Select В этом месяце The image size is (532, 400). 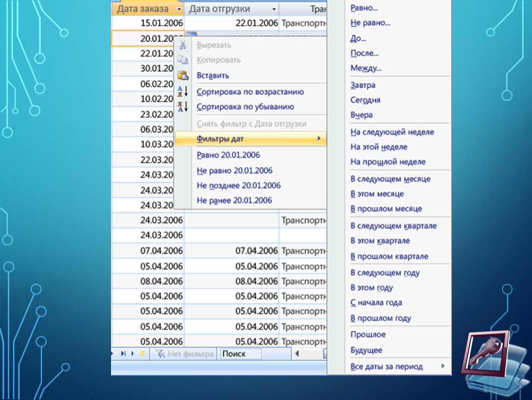point(377,194)
